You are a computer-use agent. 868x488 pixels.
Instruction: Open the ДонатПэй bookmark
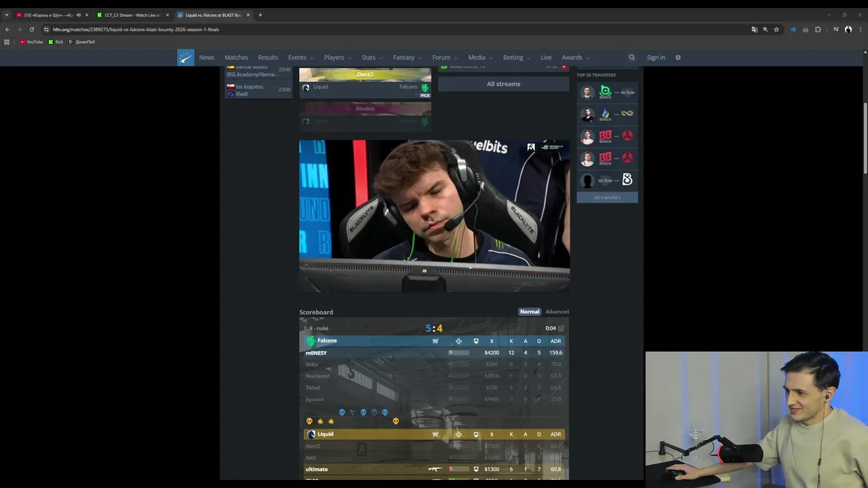tap(81, 42)
